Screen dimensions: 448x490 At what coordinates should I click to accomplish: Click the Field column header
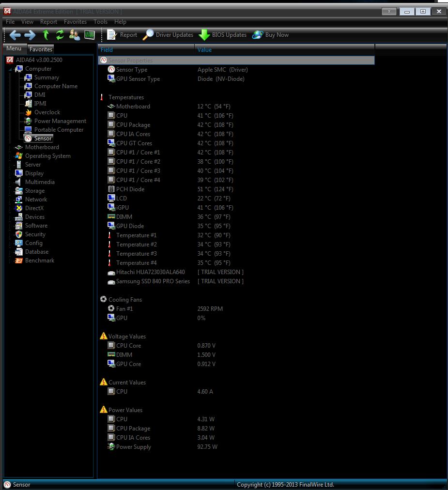coord(146,50)
